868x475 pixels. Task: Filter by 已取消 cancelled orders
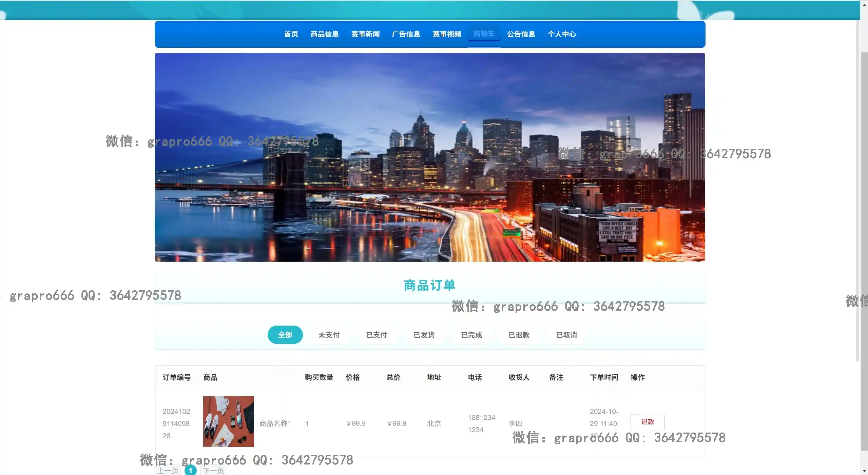pos(566,335)
